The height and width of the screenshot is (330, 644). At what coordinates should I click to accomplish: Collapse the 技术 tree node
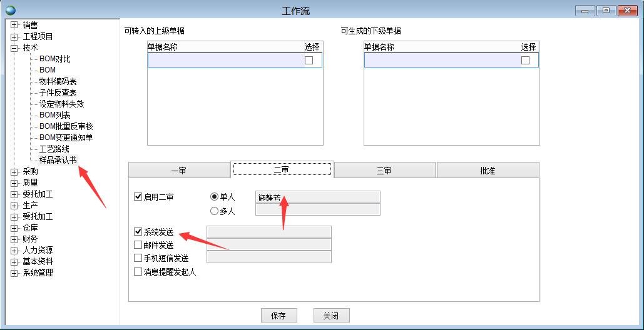(x=14, y=47)
